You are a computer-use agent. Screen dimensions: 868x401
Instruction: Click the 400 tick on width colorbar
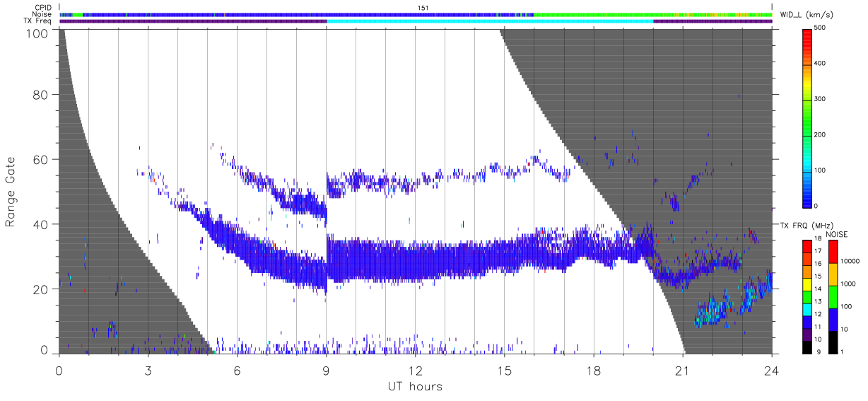click(x=820, y=64)
